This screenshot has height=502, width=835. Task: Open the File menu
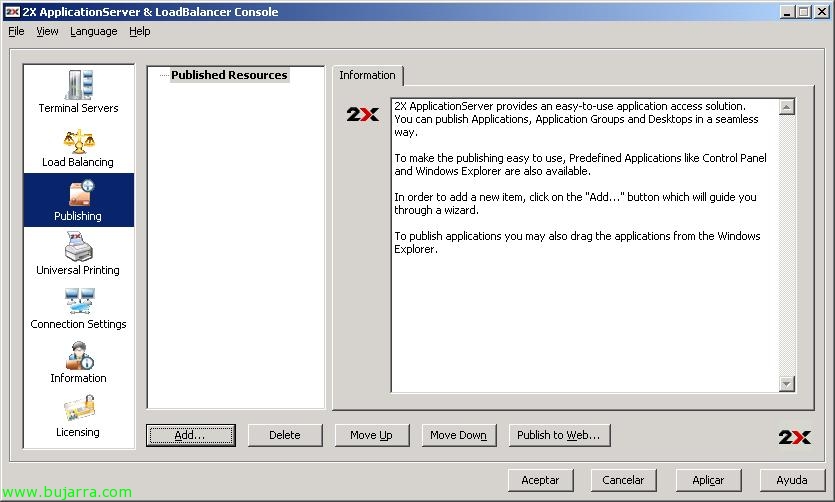coord(16,31)
